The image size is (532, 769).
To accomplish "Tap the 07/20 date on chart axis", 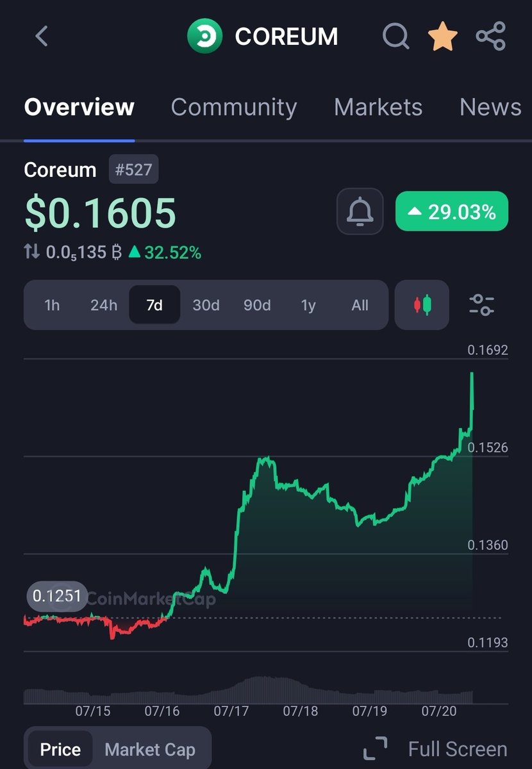I will 438,711.
